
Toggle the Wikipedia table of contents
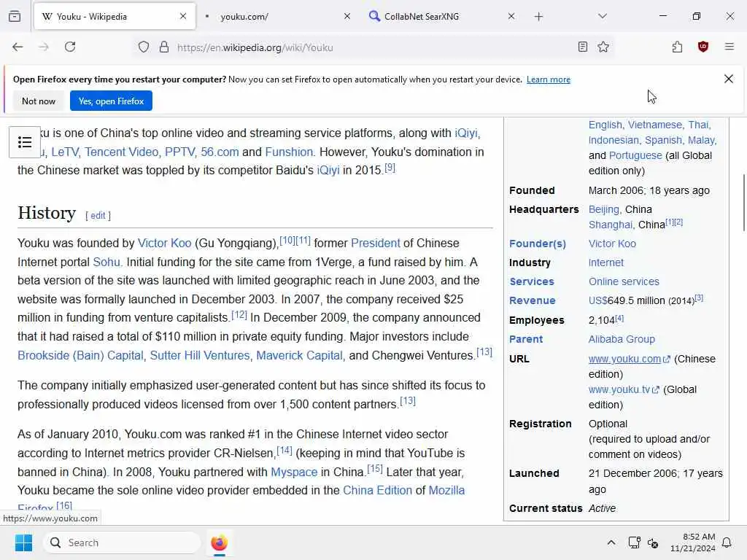[25, 142]
